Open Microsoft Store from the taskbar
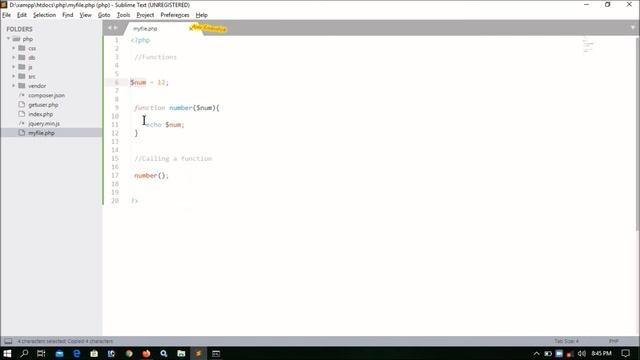640x360 pixels. (94, 353)
